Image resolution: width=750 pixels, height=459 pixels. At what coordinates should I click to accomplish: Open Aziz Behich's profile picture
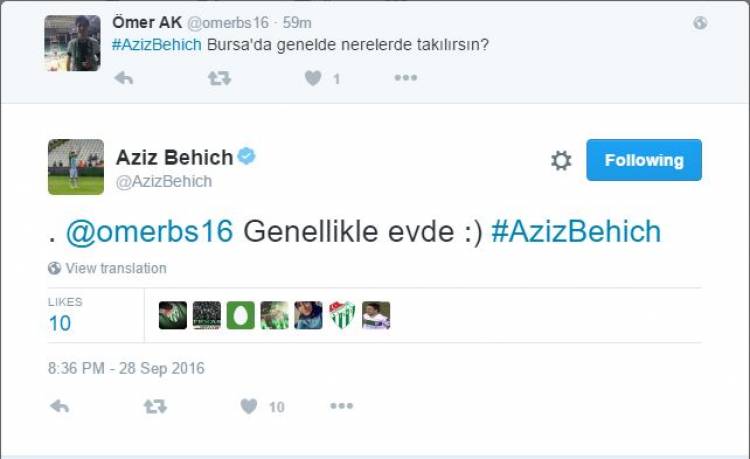click(x=76, y=166)
